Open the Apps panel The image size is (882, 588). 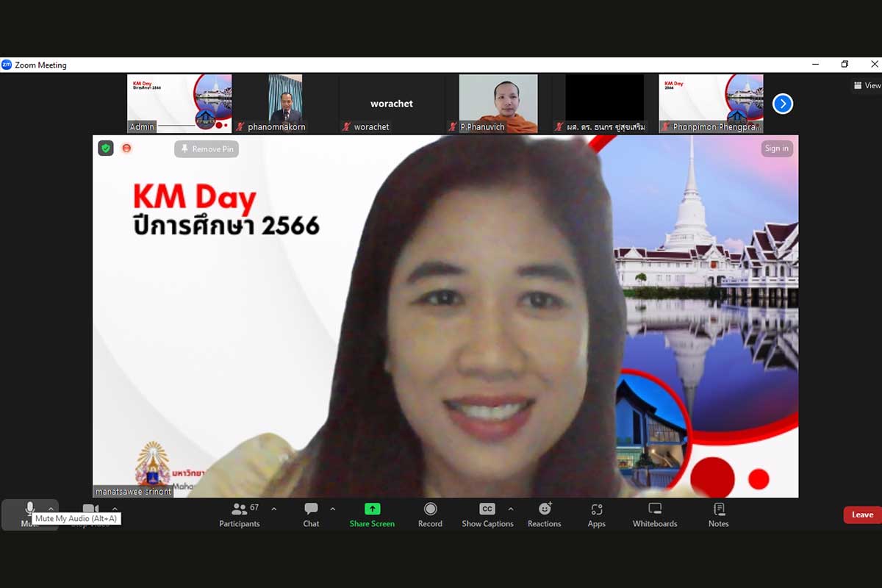(x=596, y=514)
